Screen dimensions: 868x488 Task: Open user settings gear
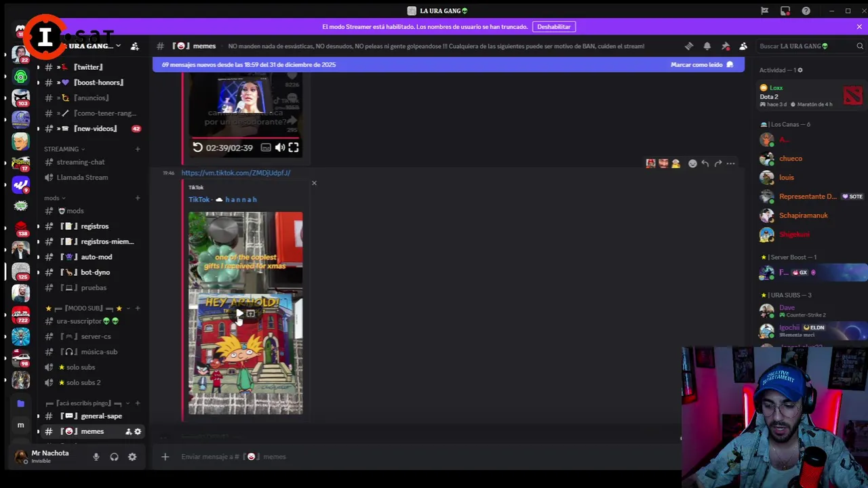click(x=132, y=457)
